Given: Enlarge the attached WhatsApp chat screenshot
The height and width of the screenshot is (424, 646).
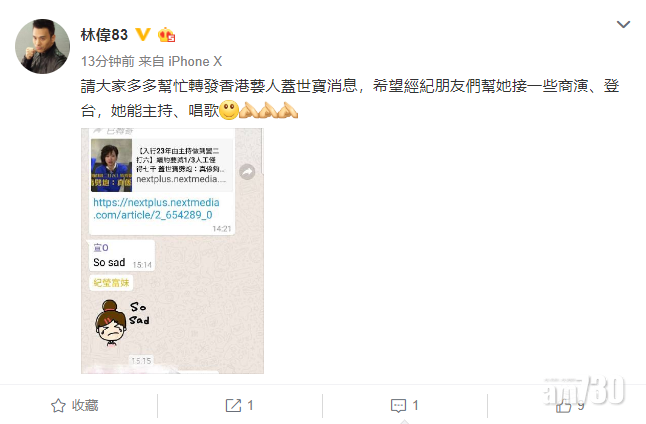Looking at the screenshot, I should tap(172, 251).
